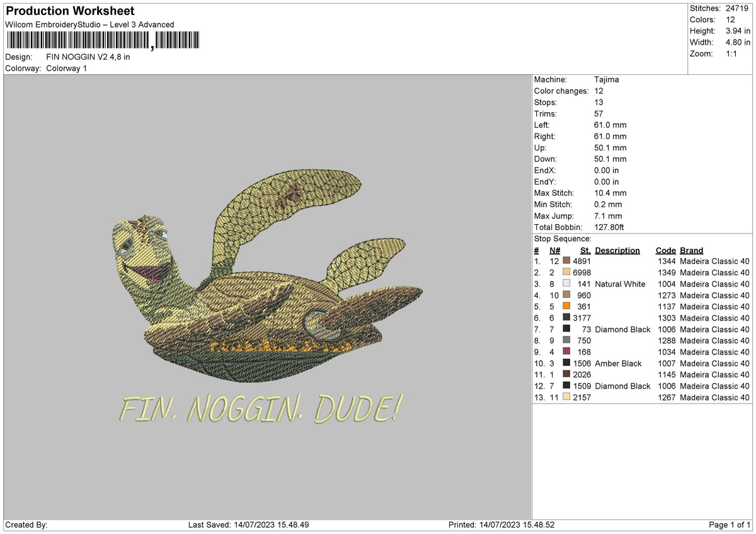Click the Code column header
756x534 pixels.
(x=666, y=250)
